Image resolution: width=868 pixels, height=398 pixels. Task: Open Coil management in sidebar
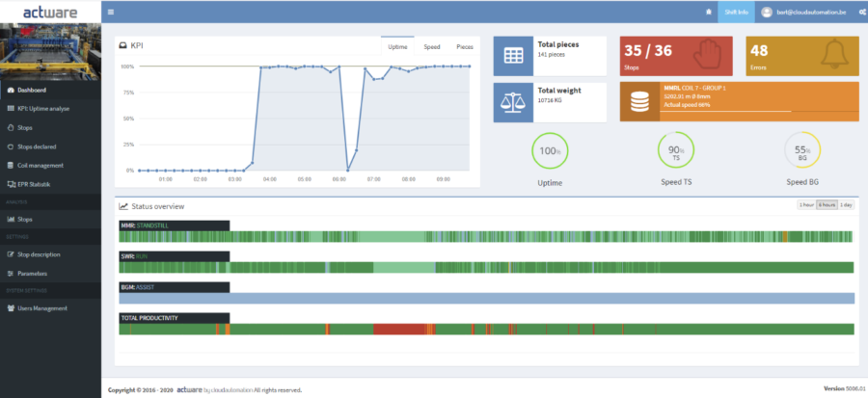tap(40, 165)
